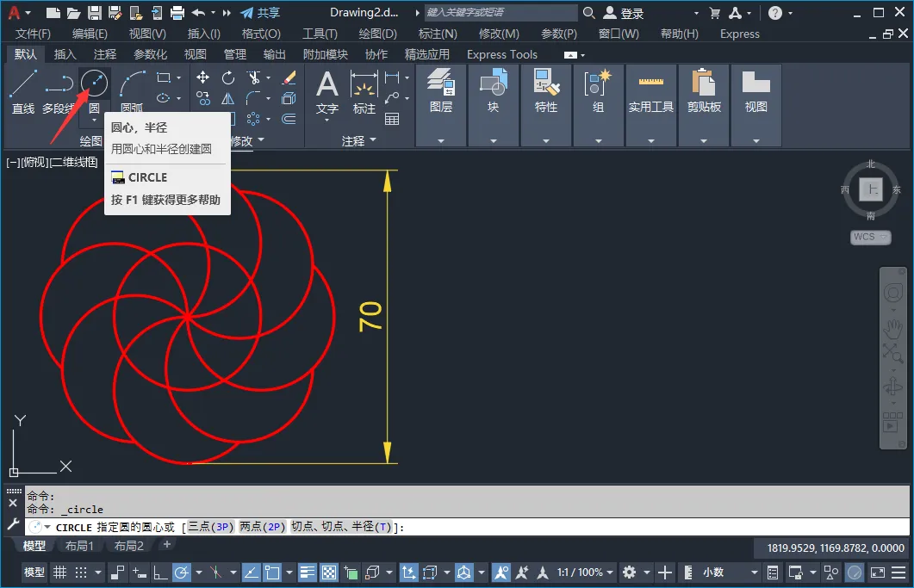Click the Pan hand icon in the navigation bar

893,330
